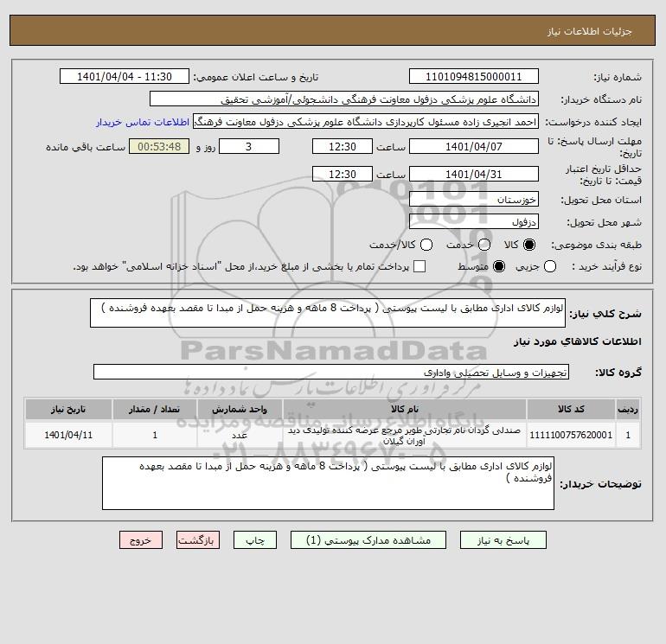Click the شماره نیاز field 1101094815000011
The image size is (666, 644).
click(474, 76)
